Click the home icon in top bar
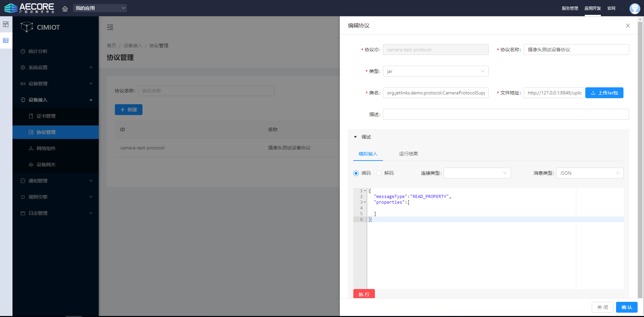This screenshot has height=317, width=644. (65, 8)
